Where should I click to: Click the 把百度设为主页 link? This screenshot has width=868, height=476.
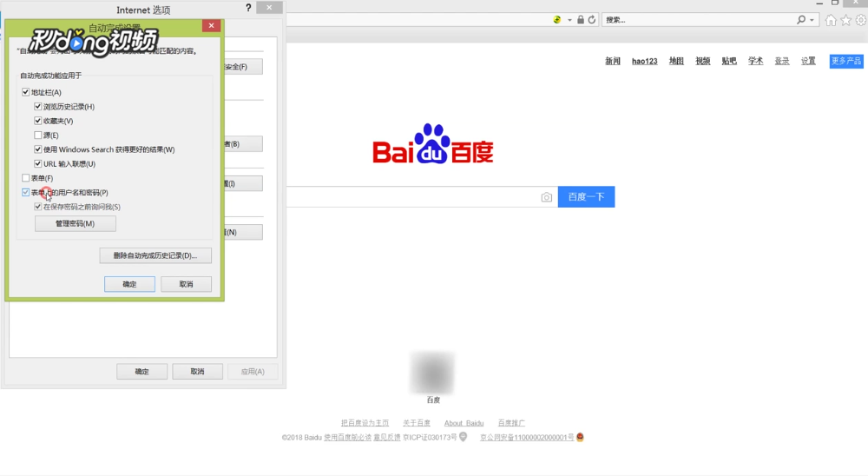(x=365, y=423)
